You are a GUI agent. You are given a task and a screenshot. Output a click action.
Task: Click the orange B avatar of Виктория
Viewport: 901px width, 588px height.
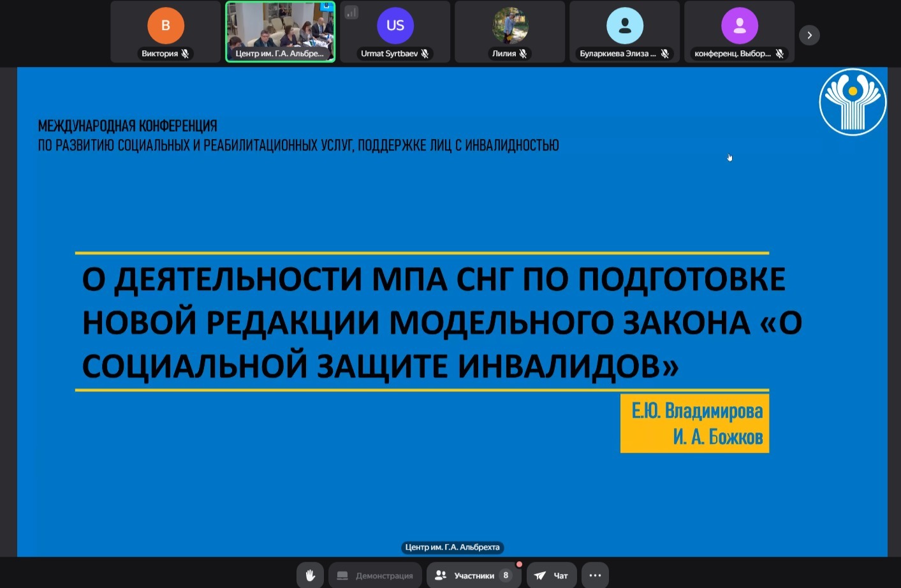pyautogui.click(x=166, y=26)
